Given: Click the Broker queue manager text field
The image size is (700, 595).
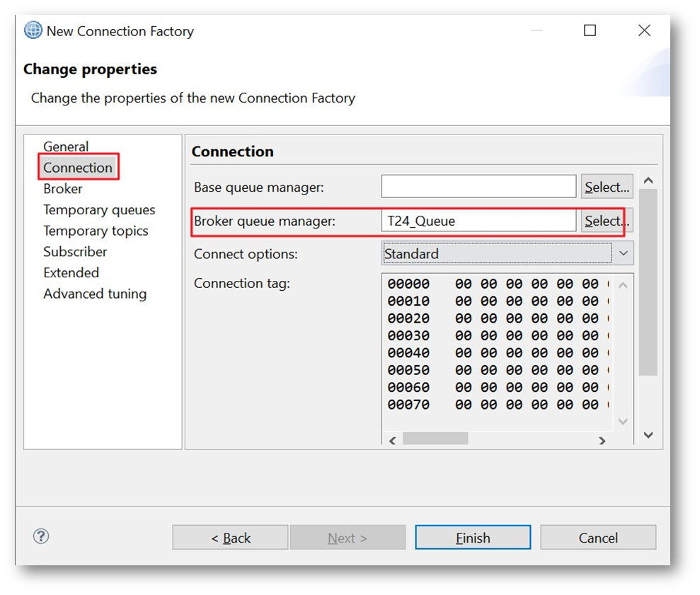Looking at the screenshot, I should [x=478, y=221].
